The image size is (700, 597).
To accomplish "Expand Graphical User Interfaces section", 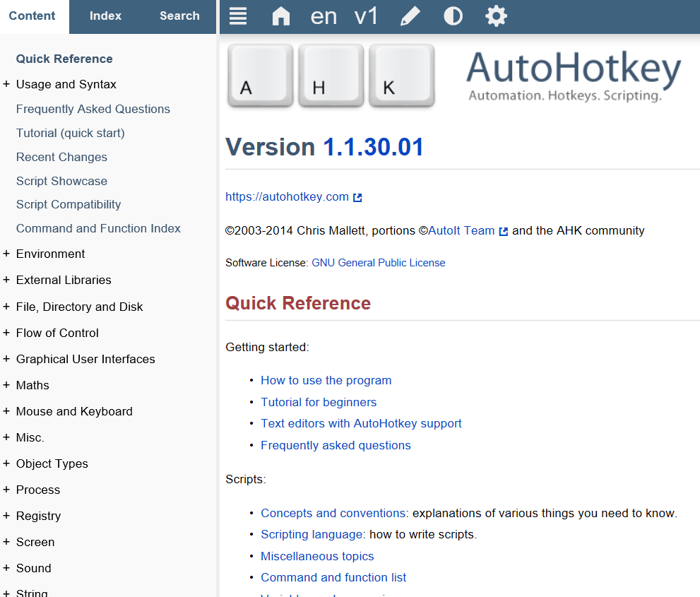I will point(6,359).
